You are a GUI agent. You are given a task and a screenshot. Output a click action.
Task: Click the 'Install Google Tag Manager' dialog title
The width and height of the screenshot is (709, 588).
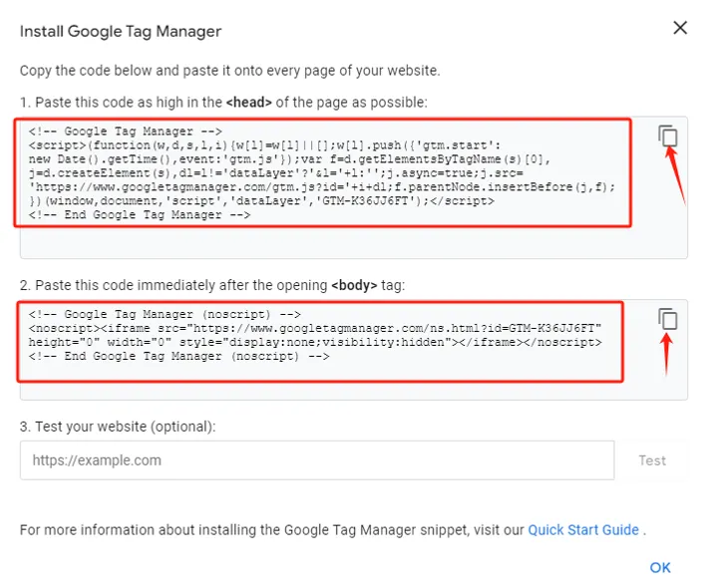coord(121,31)
